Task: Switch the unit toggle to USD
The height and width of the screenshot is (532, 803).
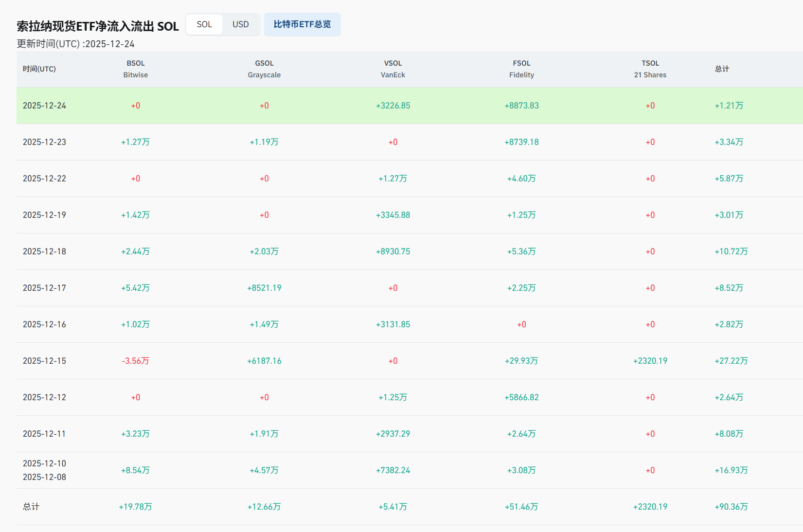Action: click(x=240, y=24)
